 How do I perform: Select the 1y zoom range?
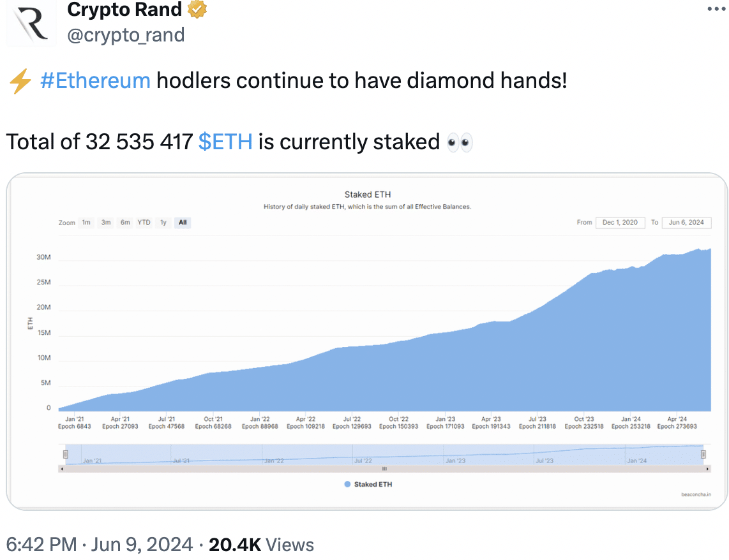pos(163,223)
